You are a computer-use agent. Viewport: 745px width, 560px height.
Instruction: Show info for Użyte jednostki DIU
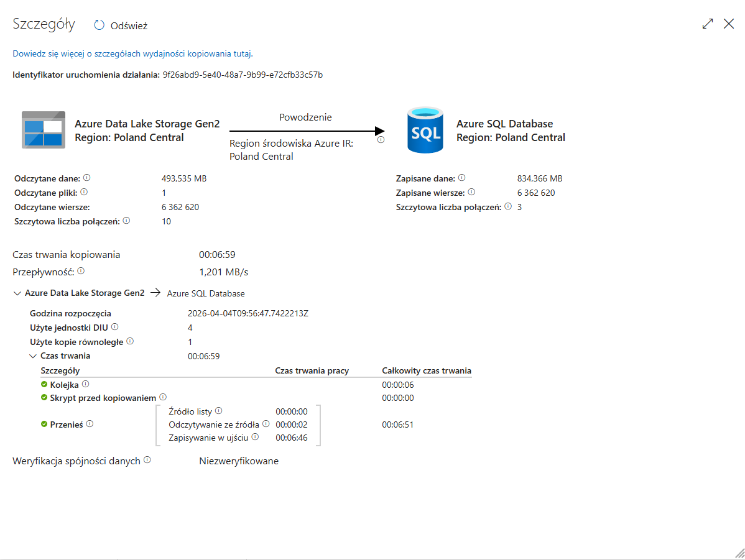(x=114, y=327)
